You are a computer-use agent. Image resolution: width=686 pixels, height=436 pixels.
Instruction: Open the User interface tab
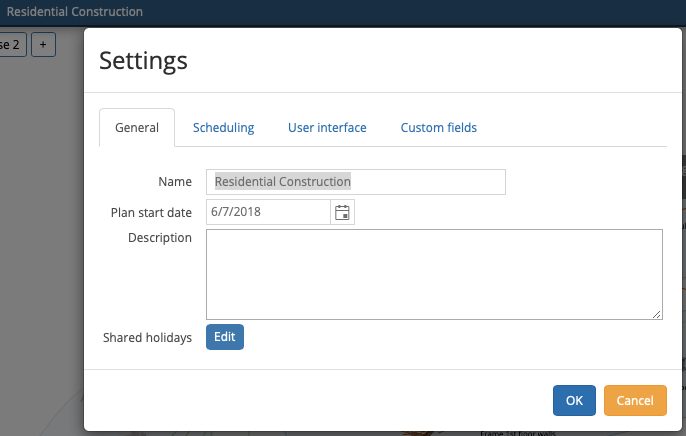[327, 128]
